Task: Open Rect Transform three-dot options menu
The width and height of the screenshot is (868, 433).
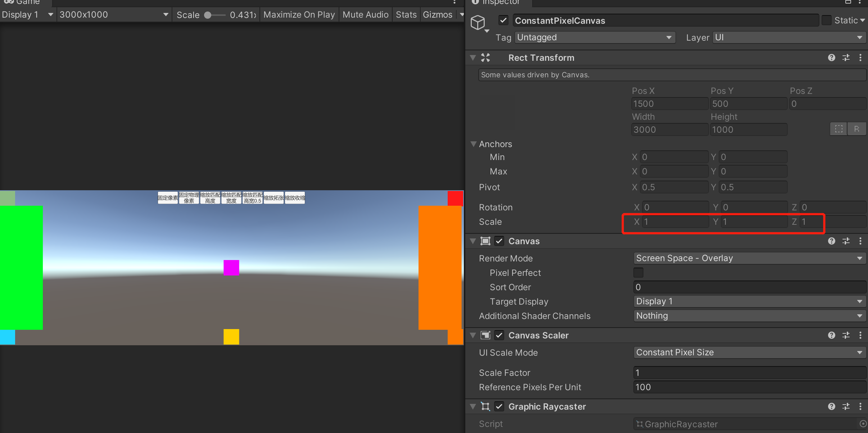Action: (x=860, y=58)
